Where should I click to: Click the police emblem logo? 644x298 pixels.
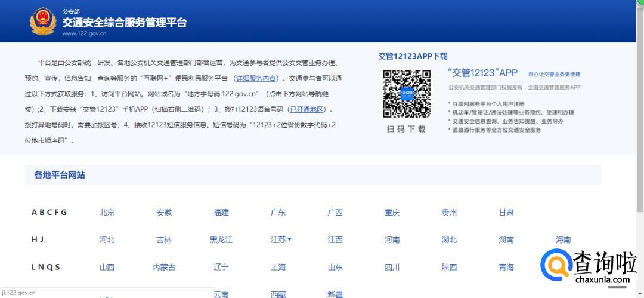pyautogui.click(x=43, y=21)
